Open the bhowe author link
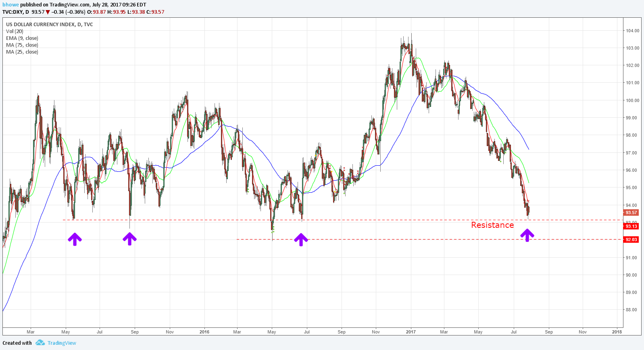 click(10, 5)
